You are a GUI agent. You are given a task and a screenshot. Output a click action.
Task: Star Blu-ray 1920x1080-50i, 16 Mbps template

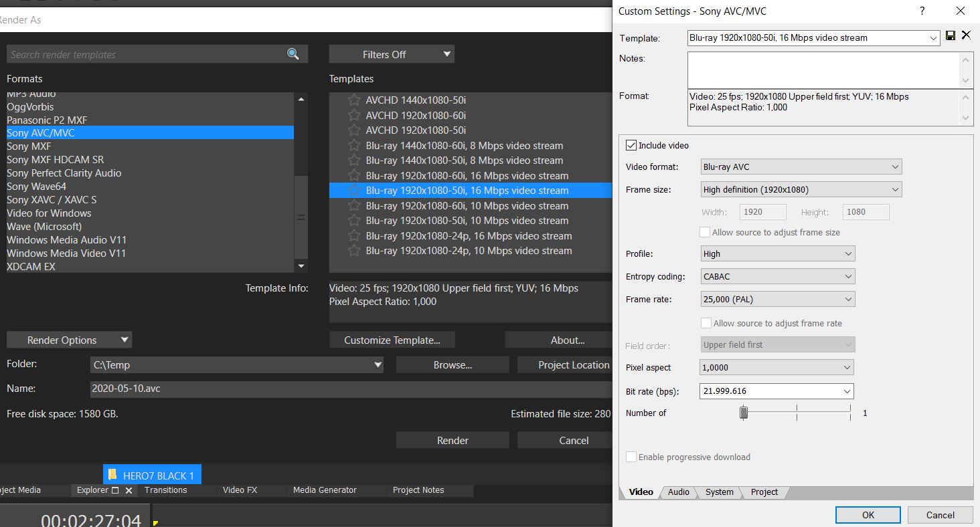point(354,191)
